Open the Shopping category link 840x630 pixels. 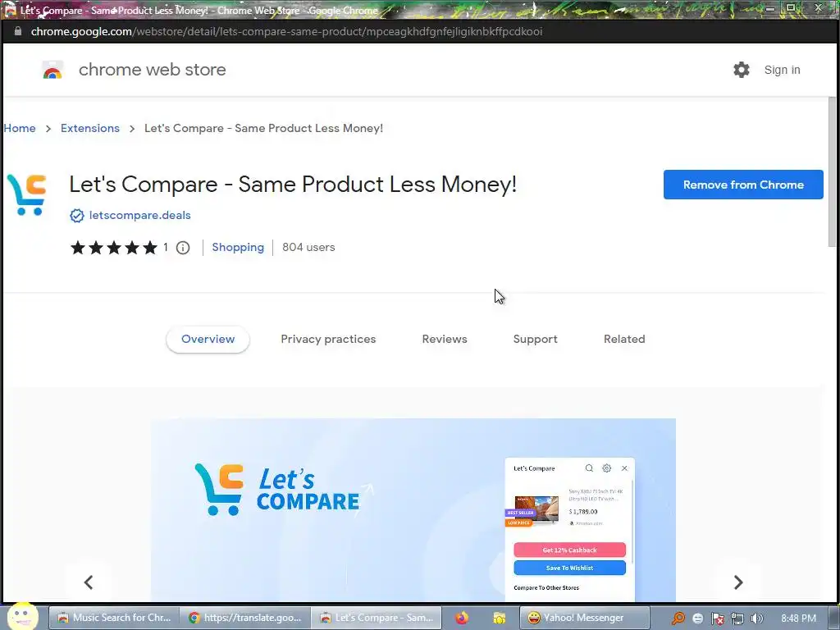click(238, 247)
